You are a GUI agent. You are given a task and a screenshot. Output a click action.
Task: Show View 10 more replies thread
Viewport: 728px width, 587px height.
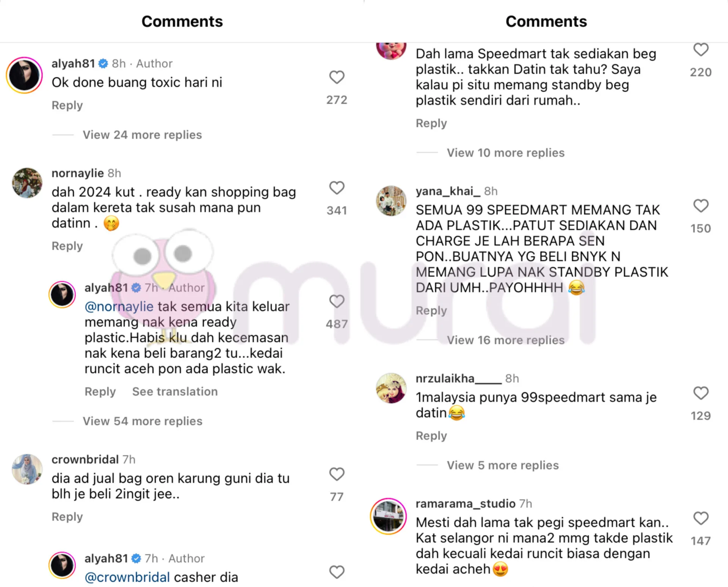(505, 153)
